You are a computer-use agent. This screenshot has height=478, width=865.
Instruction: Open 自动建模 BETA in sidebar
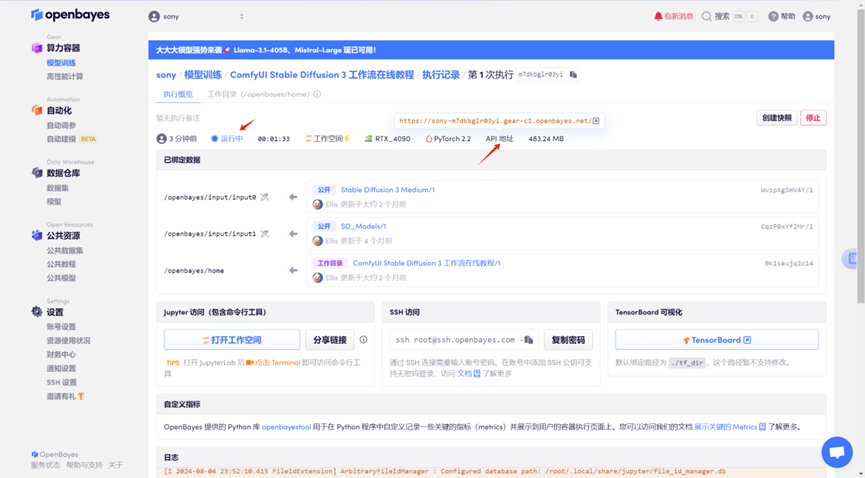(x=72, y=139)
